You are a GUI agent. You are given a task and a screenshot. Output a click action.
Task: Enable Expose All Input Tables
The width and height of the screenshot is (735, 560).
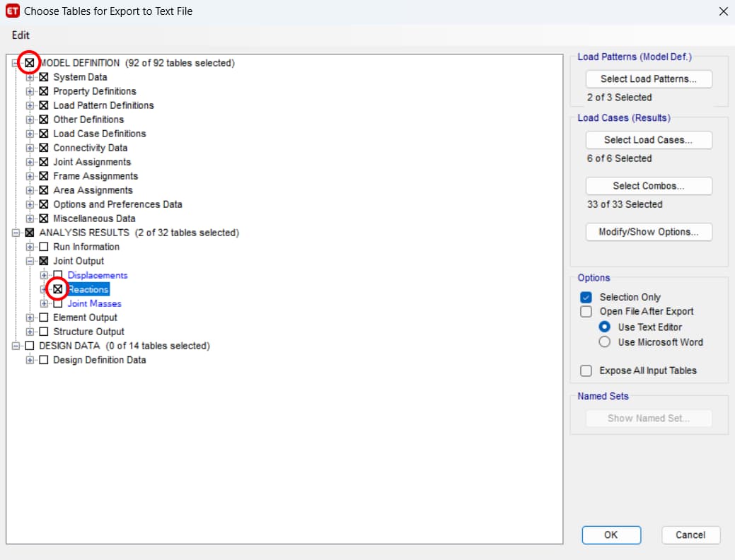click(586, 371)
